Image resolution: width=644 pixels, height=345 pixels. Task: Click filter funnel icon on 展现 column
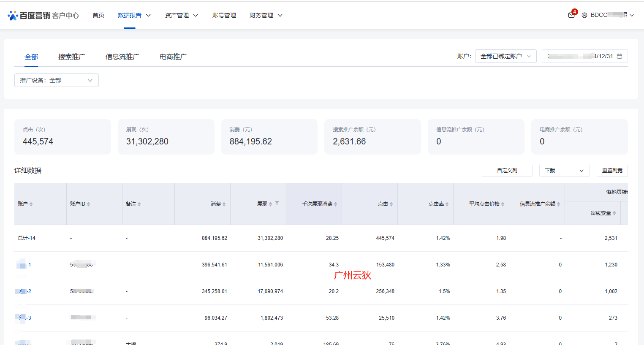click(277, 203)
